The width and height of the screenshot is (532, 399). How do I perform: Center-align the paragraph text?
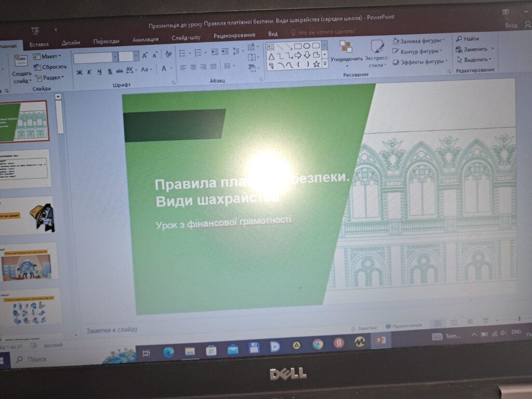point(193,67)
